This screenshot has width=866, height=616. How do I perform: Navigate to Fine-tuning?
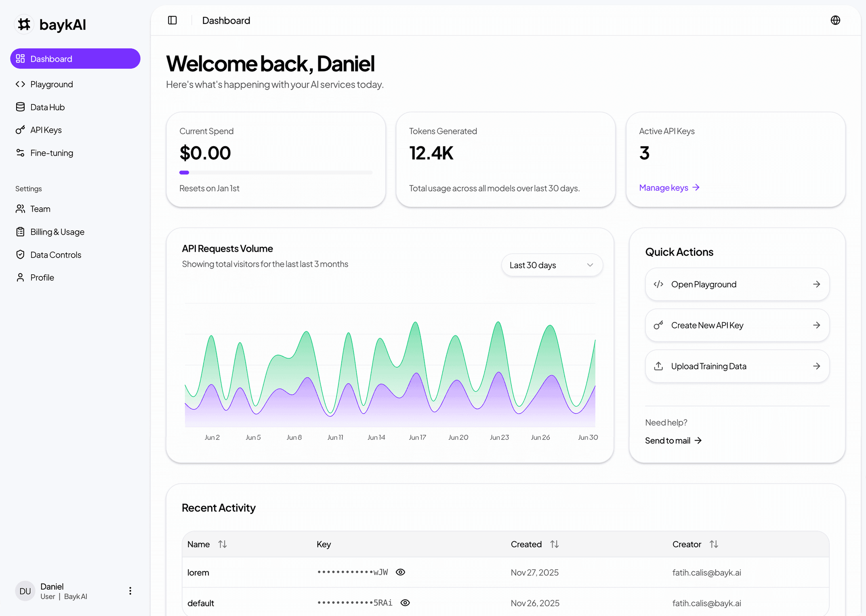click(75, 153)
